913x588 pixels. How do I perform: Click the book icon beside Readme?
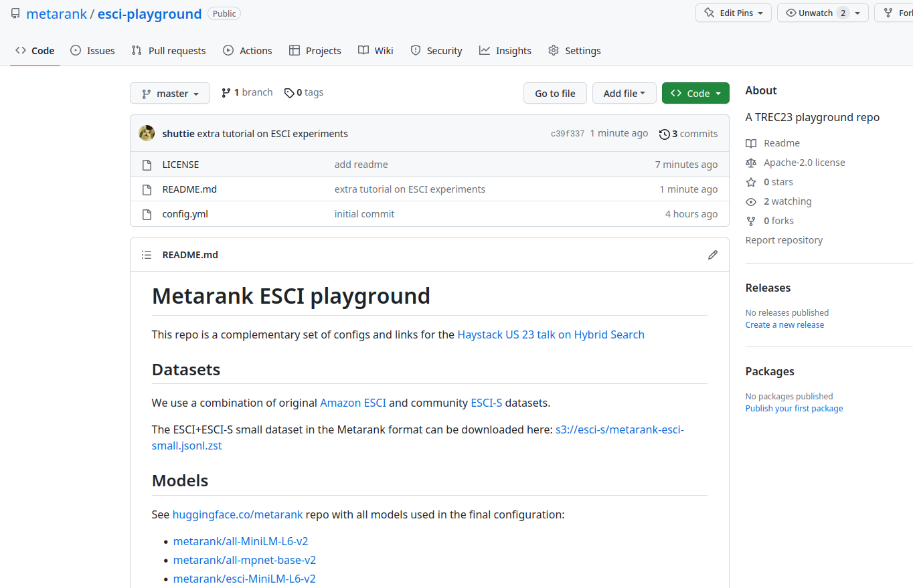751,143
